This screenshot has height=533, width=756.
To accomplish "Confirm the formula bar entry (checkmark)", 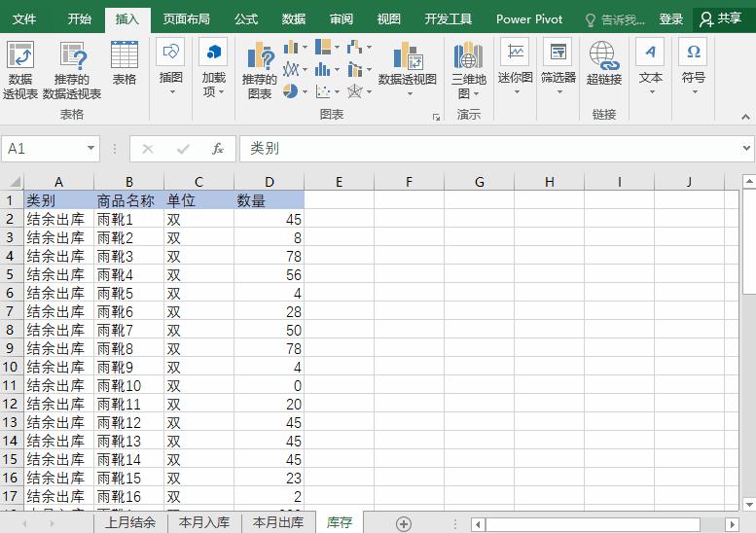I will coord(183,149).
